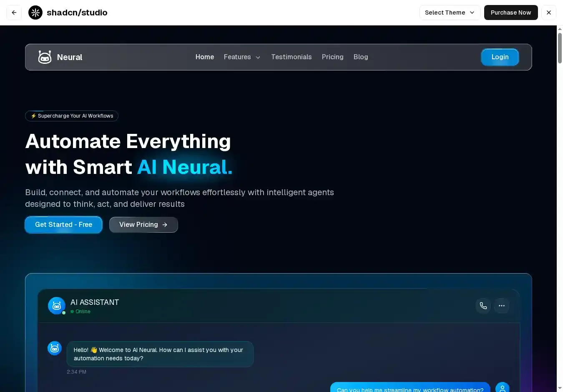Click the AI Neural. highlighted text
Viewport: 563px width, 392px height.
(x=185, y=167)
